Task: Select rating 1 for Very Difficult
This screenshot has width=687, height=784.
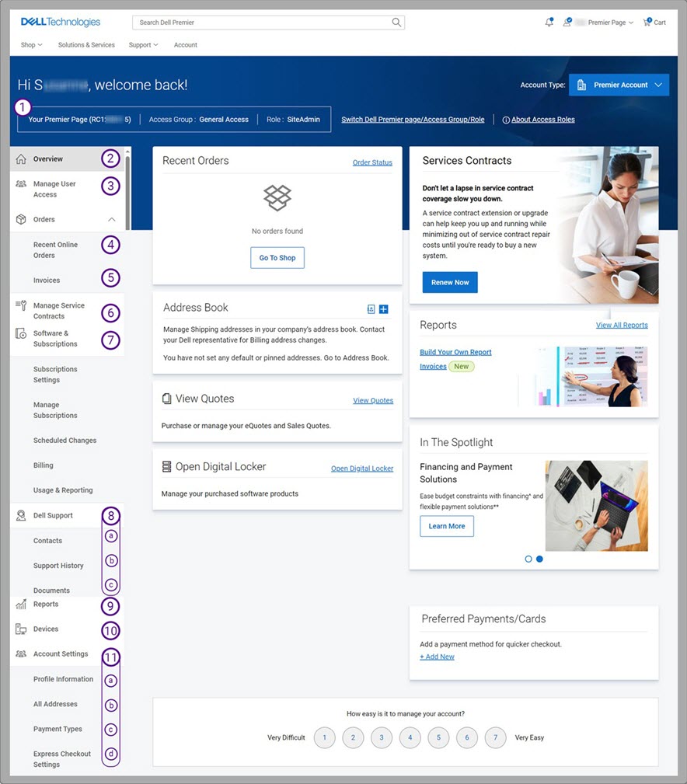Action: (324, 737)
